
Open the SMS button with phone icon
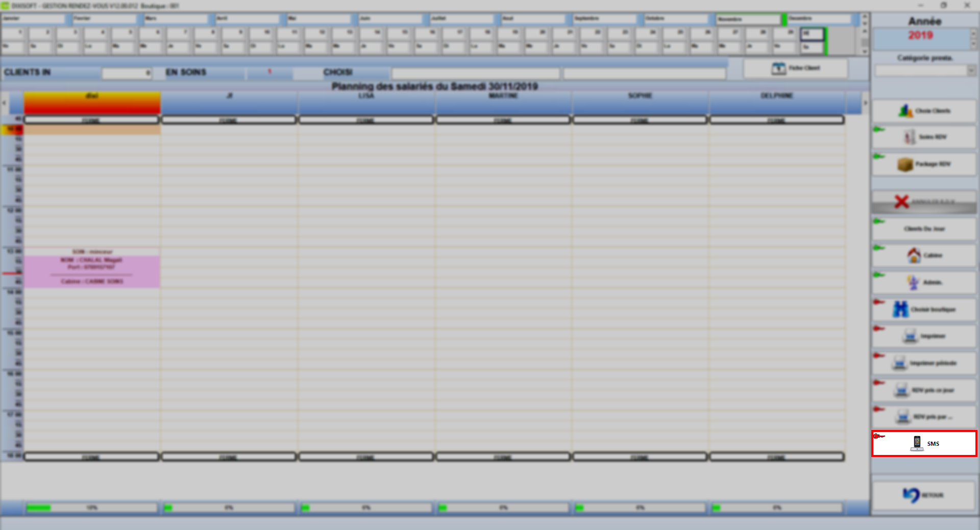(924, 443)
